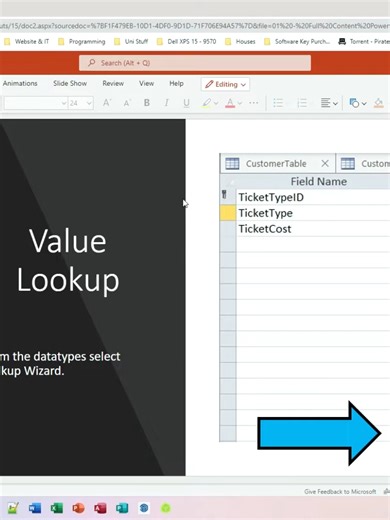Open the Website & IT bookmark folder
Screen dimensions: 390x520
click(x=27, y=42)
